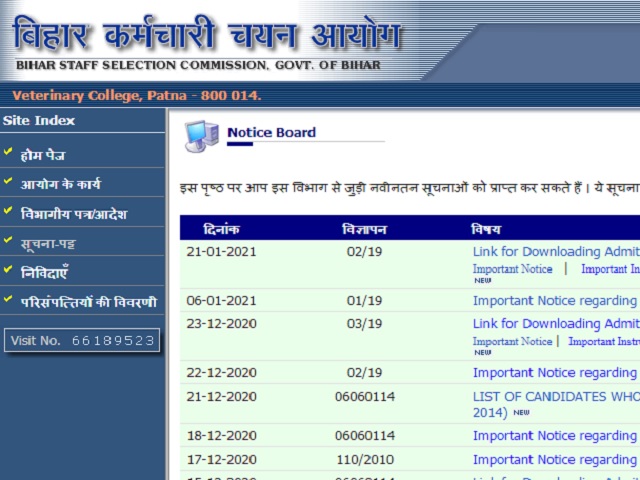This screenshot has height=480, width=640.
Task: Open Important Notice regarding link dated 06-01-2021
Action: click(556, 301)
